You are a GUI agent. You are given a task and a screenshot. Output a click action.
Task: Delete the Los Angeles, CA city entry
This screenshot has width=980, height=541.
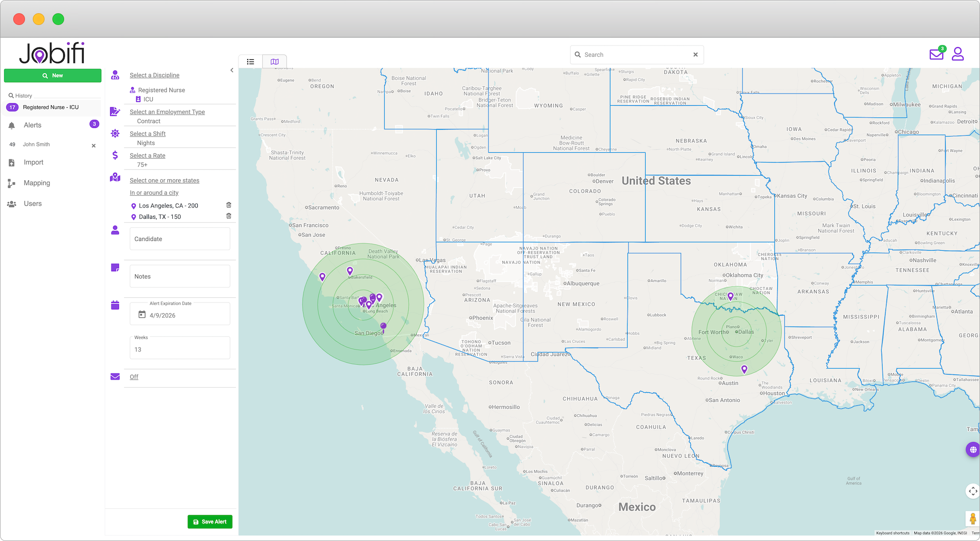[x=229, y=205]
